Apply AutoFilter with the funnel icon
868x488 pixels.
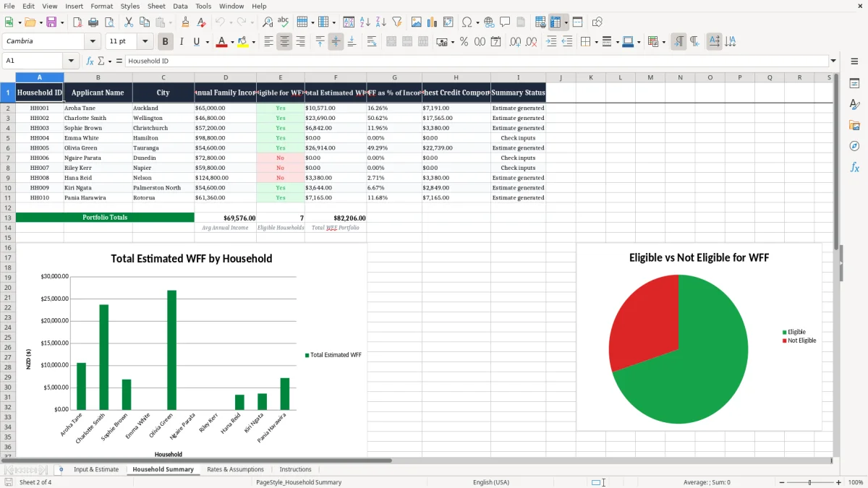click(396, 22)
